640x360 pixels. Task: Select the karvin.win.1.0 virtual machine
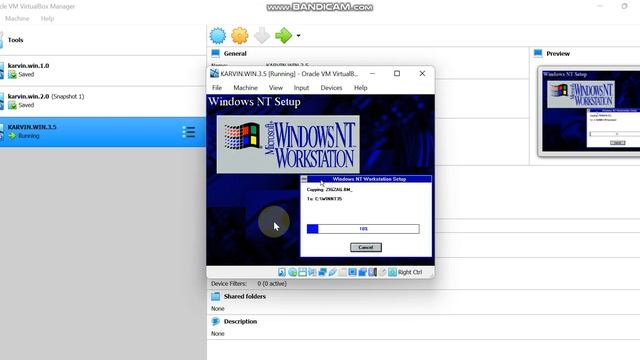click(x=103, y=71)
